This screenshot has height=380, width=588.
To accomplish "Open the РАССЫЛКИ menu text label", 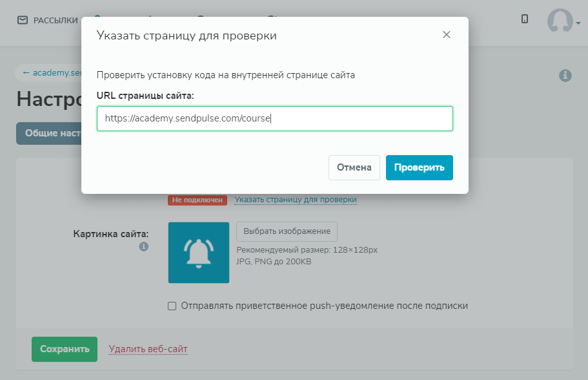I will (56, 20).
